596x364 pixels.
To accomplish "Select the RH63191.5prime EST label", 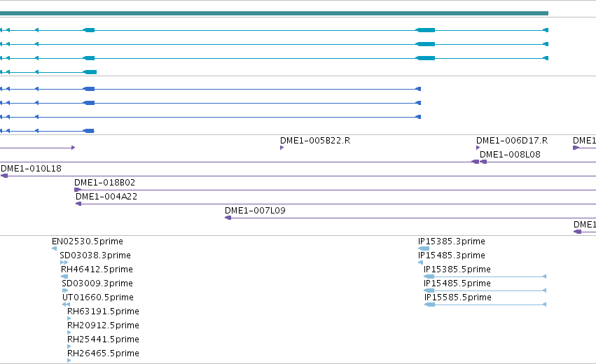I will point(103,312).
